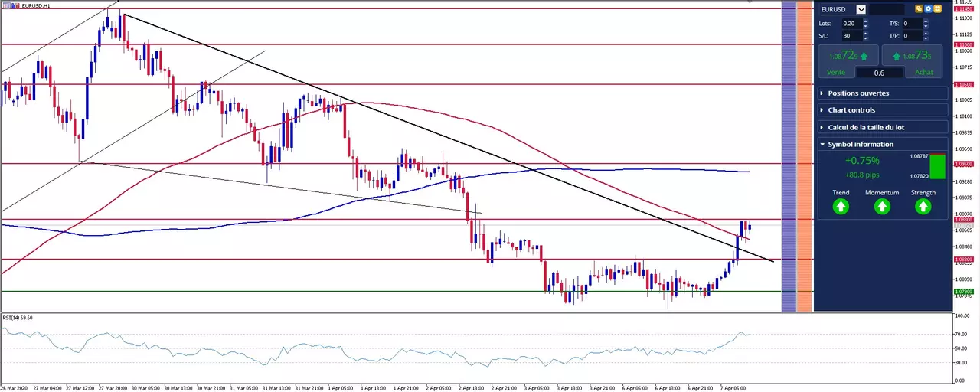
Task: Click the RSI 70.00 scale label
Action: [962, 335]
